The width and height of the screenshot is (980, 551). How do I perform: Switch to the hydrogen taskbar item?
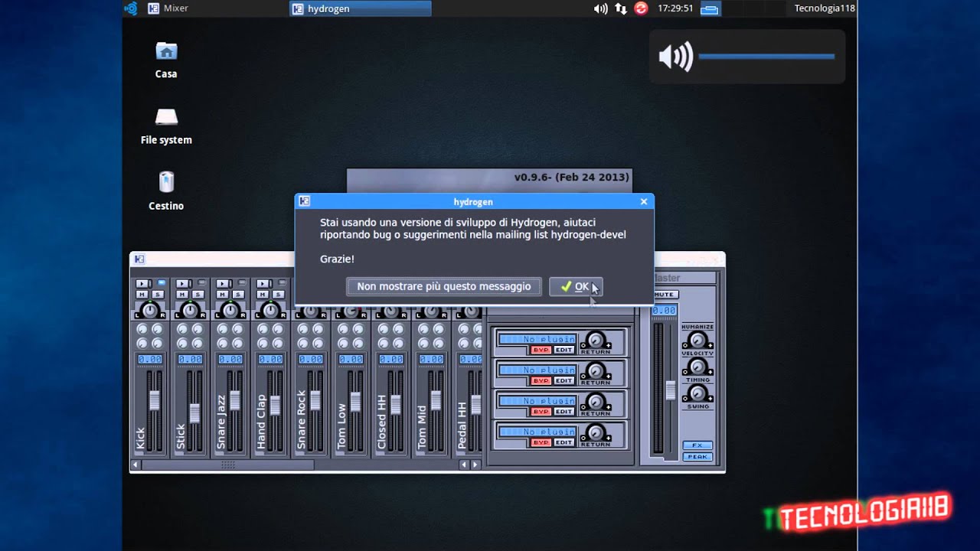[x=360, y=8]
